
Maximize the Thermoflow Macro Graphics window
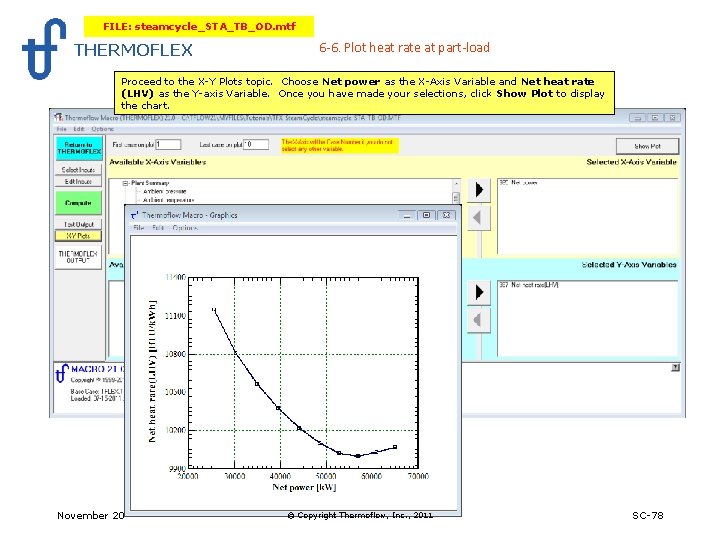pyautogui.click(x=426, y=215)
